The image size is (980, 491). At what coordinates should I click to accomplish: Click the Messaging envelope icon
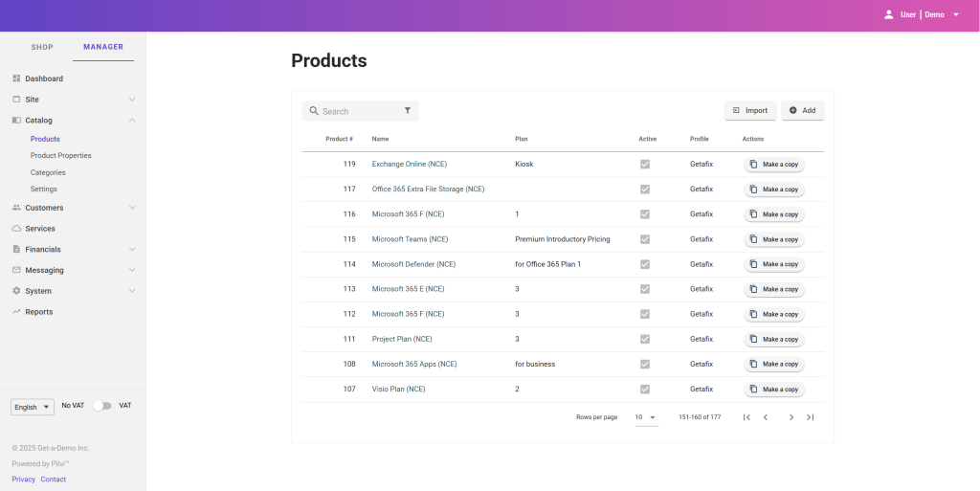[x=17, y=270]
